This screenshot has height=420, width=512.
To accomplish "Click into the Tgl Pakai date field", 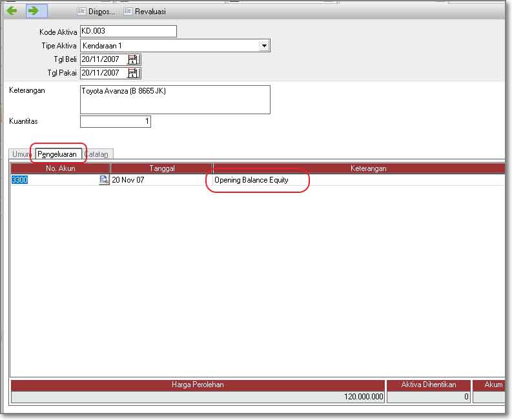I will pos(103,72).
